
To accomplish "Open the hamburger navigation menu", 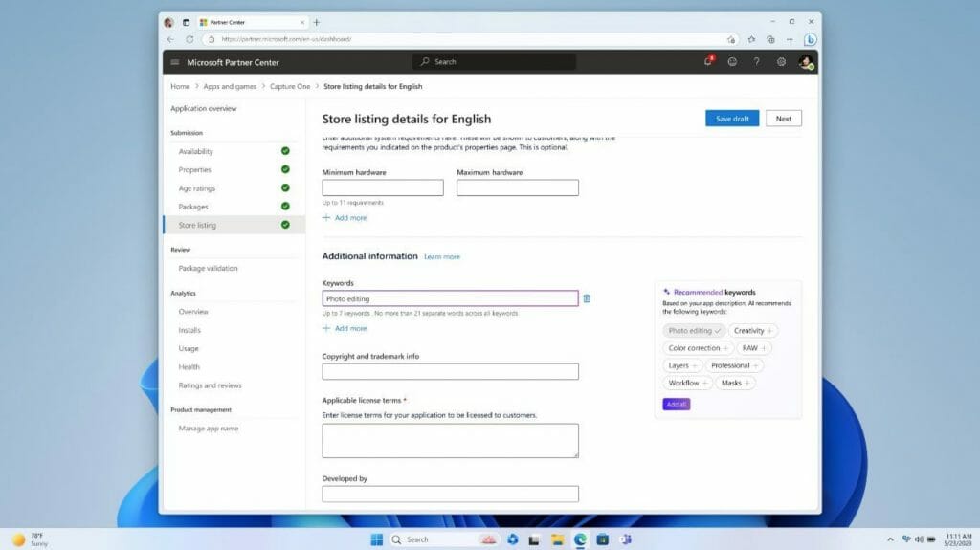I will click(174, 62).
